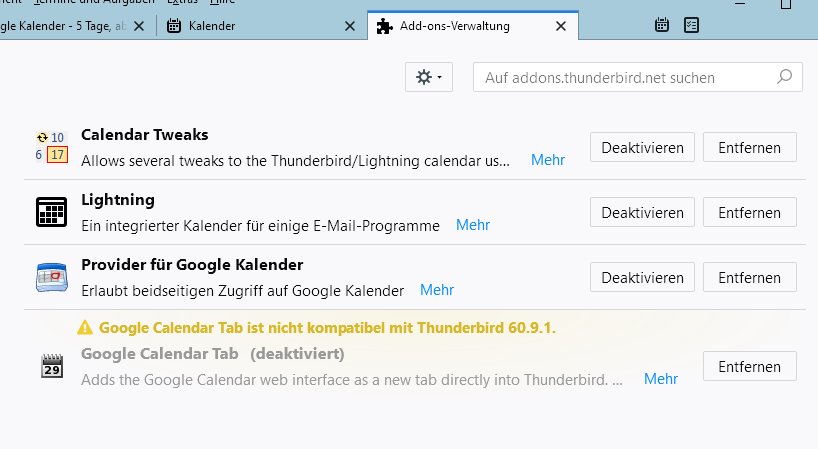The width and height of the screenshot is (818, 449).
Task: Click the Lightning calendar grid icon
Action: click(52, 212)
